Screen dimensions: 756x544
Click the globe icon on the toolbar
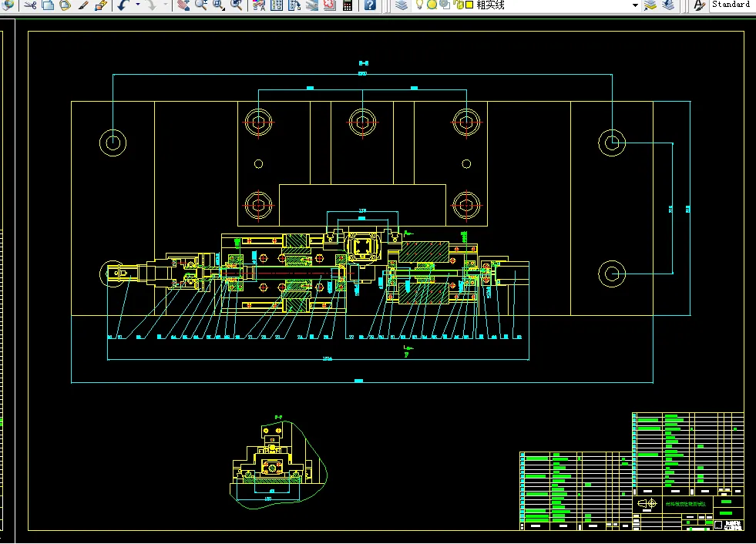tap(8, 5)
